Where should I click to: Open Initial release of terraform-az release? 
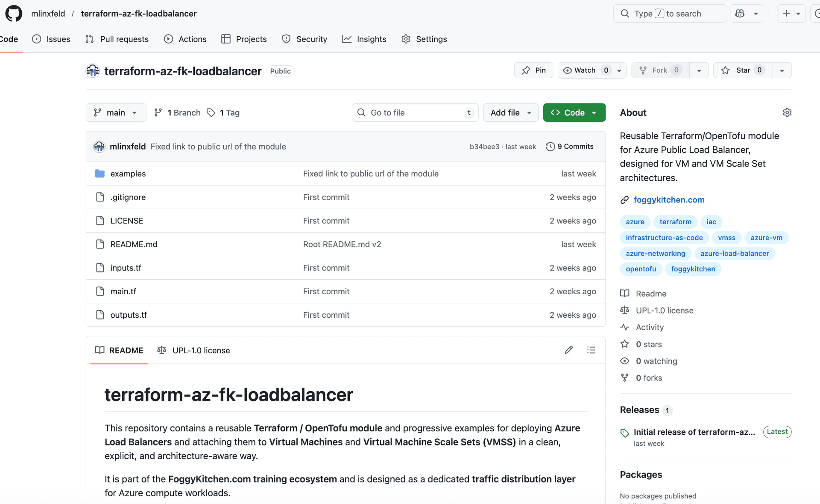pyautogui.click(x=694, y=432)
